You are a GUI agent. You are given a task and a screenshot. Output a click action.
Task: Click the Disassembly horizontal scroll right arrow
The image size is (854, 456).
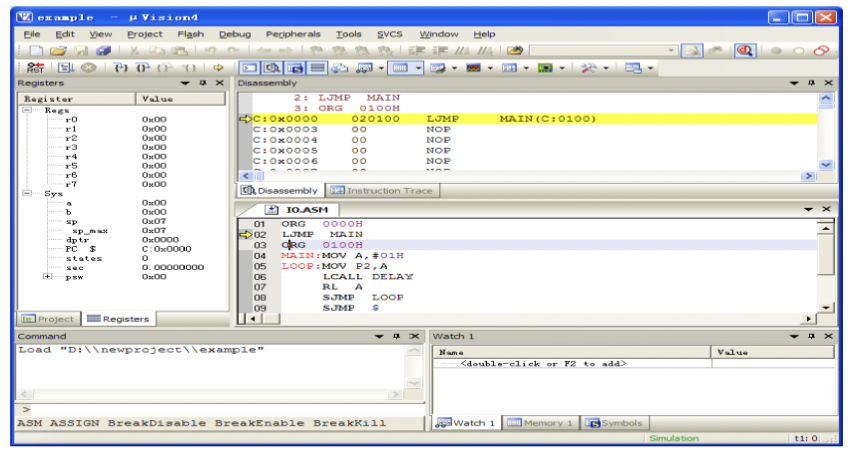click(808, 176)
